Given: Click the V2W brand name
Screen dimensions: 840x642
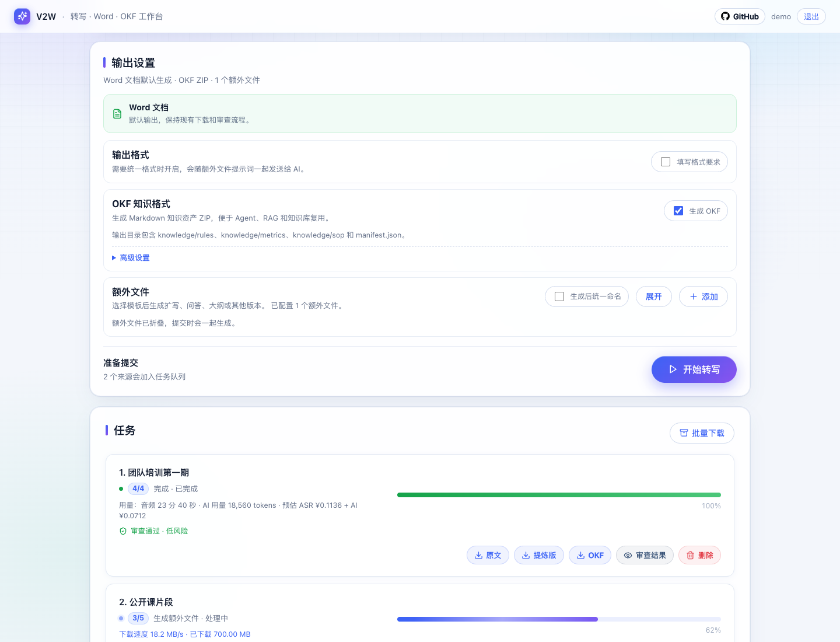Looking at the screenshot, I should pyautogui.click(x=46, y=17).
